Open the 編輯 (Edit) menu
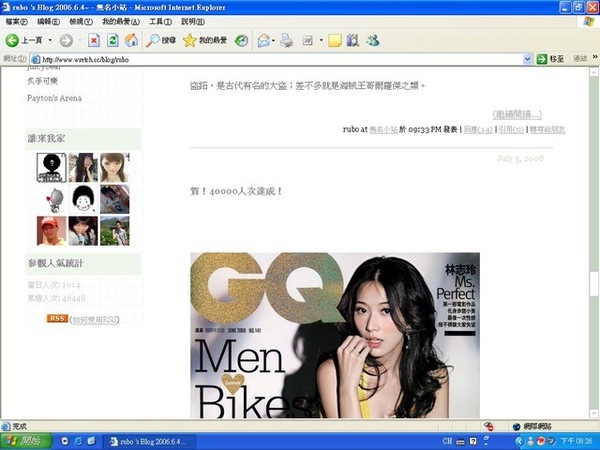Screen dimensions: 600x450 click(x=49, y=22)
